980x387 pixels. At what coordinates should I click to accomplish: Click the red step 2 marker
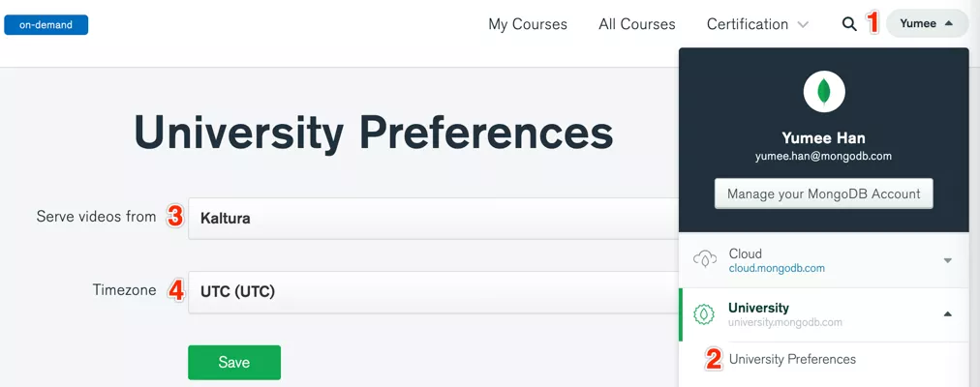pos(714,359)
